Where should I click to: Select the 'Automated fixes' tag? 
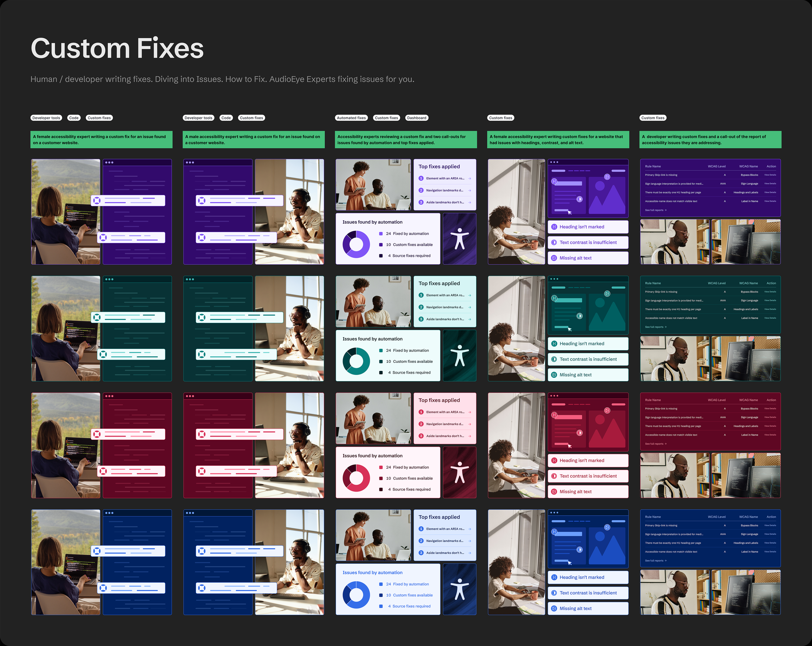click(351, 118)
